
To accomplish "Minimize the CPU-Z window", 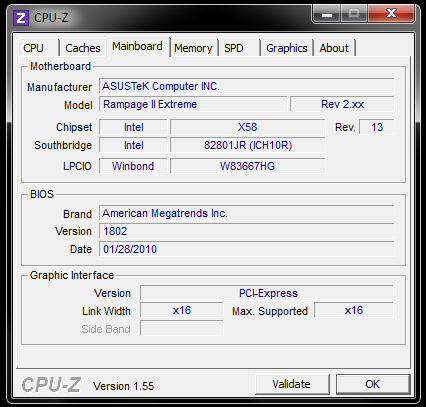I will (326, 14).
